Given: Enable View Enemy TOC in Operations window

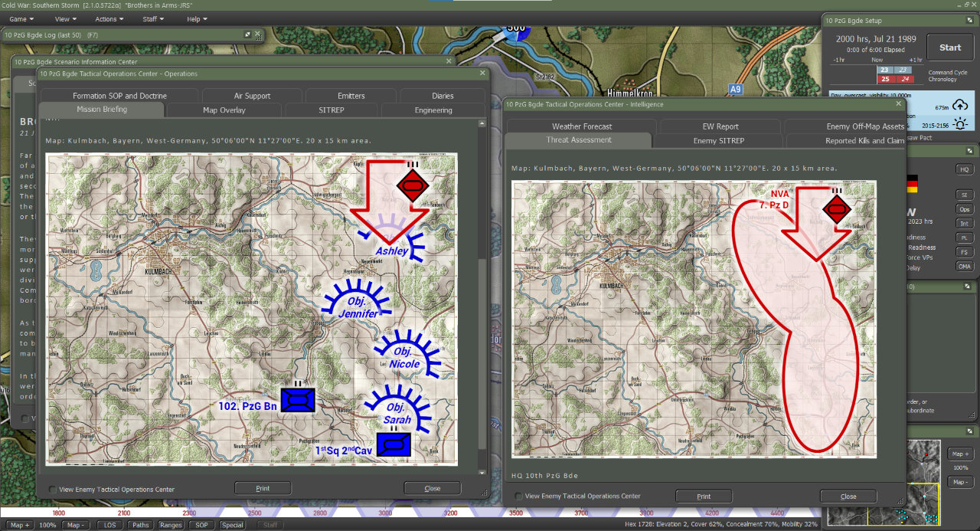Looking at the screenshot, I should (52, 490).
